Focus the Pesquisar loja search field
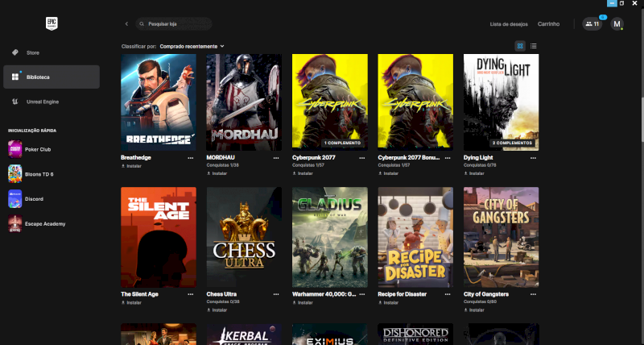This screenshot has width=644, height=345. coord(174,24)
